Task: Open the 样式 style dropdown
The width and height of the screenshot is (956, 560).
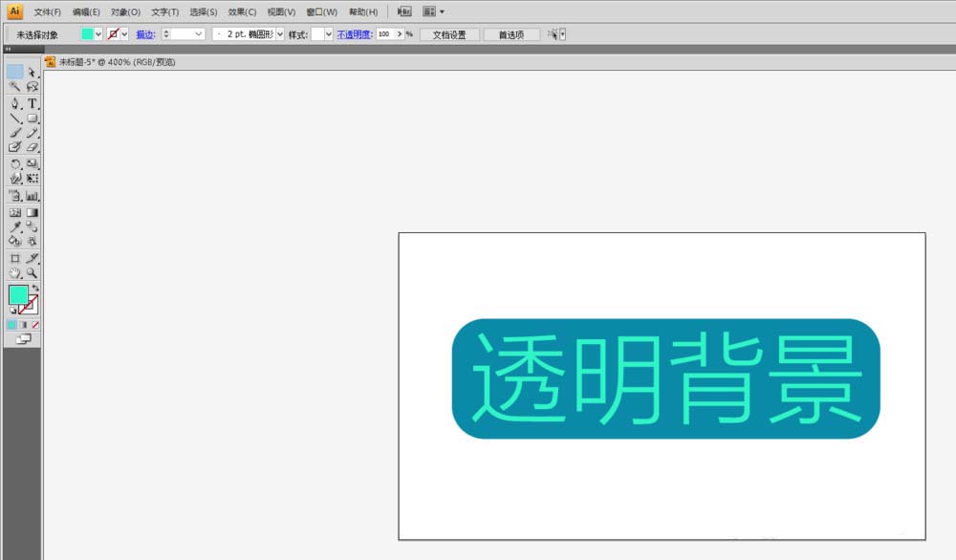Action: point(327,33)
